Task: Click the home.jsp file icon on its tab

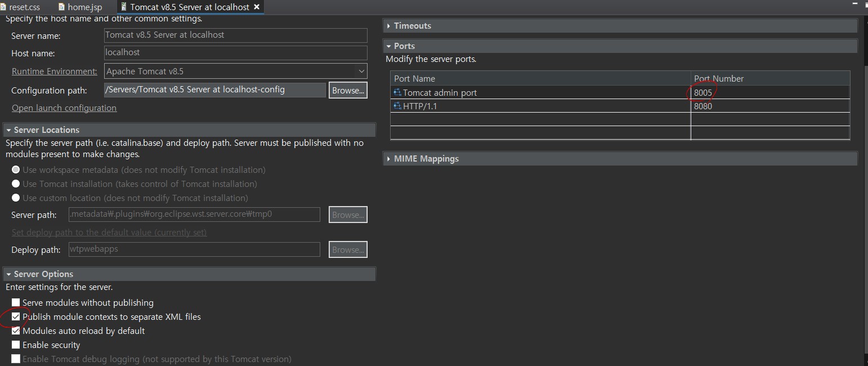Action: [x=62, y=7]
